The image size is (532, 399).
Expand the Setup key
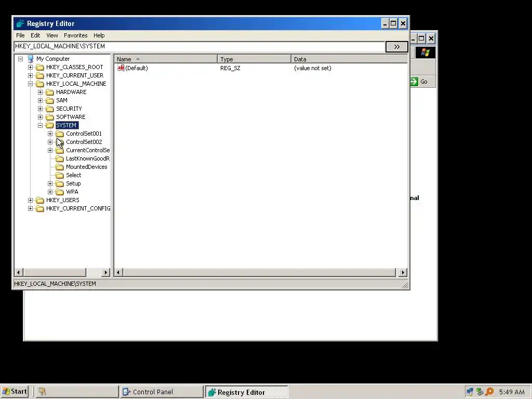coord(50,183)
